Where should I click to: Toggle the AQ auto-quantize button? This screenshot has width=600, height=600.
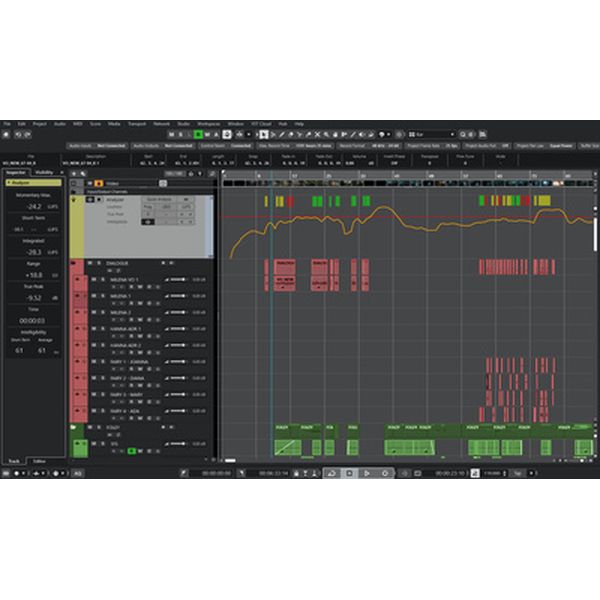coord(78,472)
